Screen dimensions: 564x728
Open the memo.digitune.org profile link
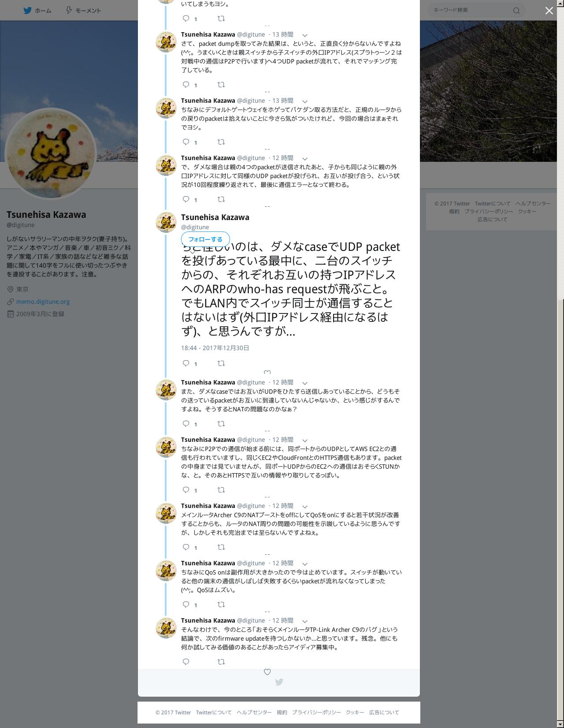[x=43, y=302]
